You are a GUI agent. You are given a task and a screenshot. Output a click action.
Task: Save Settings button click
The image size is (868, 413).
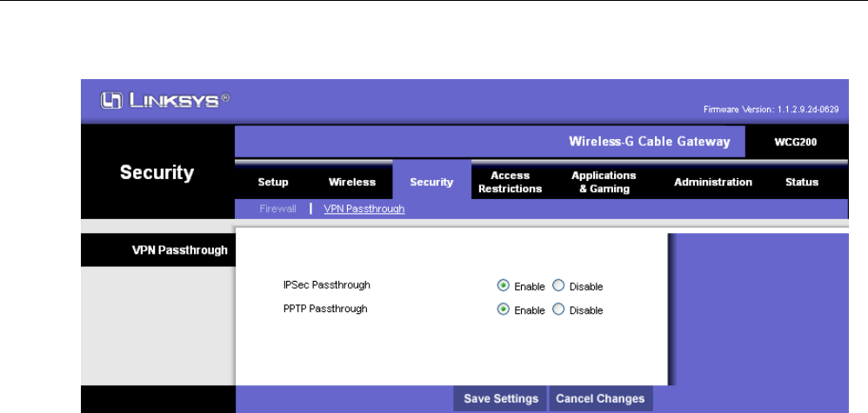coord(500,398)
